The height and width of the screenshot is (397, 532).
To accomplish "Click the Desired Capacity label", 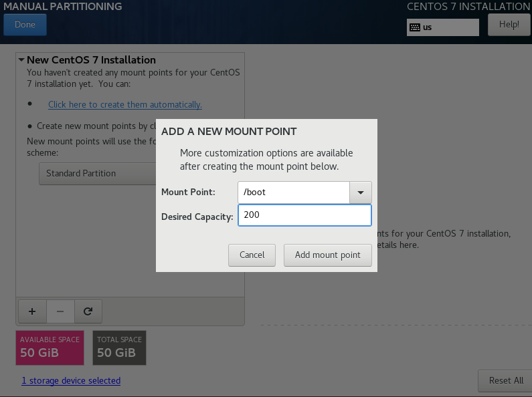I will (197, 217).
